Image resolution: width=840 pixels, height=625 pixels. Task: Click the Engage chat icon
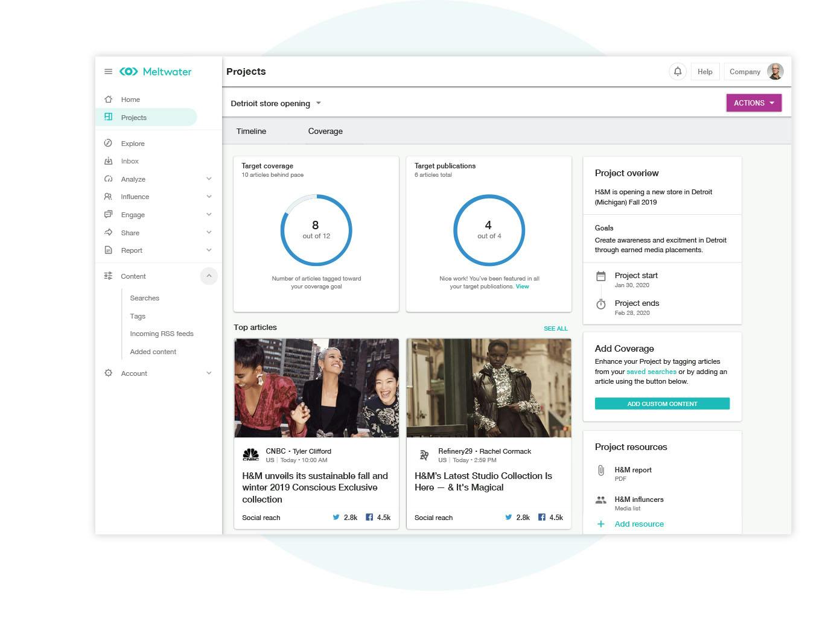108,214
